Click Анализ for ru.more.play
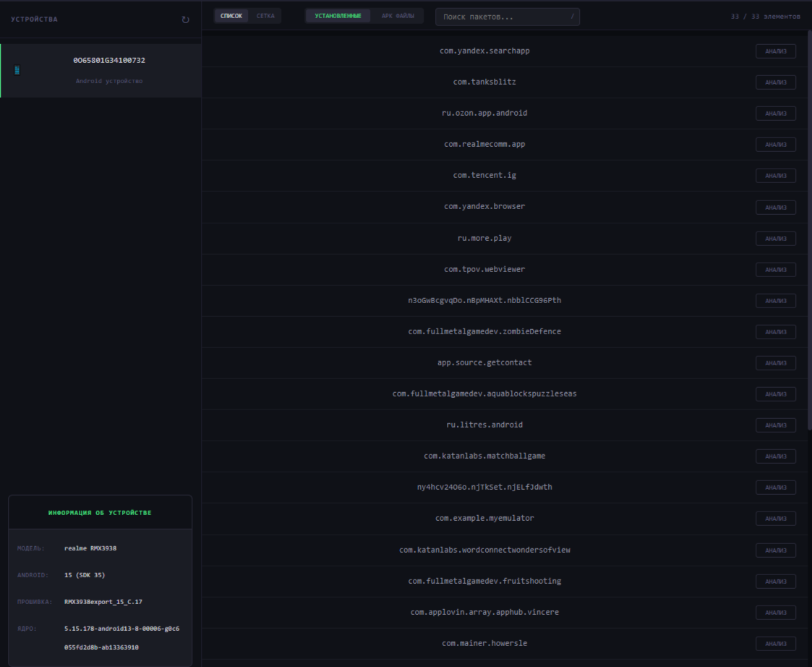This screenshot has width=812, height=667. (x=775, y=239)
